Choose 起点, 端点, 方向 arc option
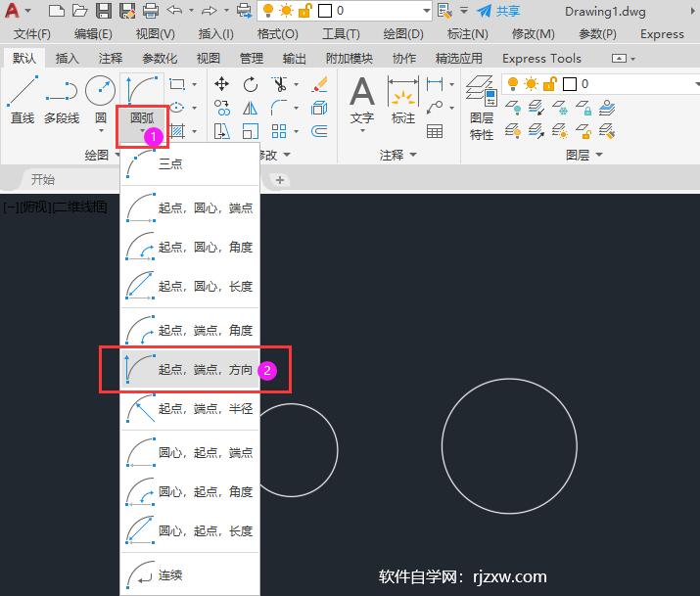 pyautogui.click(x=190, y=369)
